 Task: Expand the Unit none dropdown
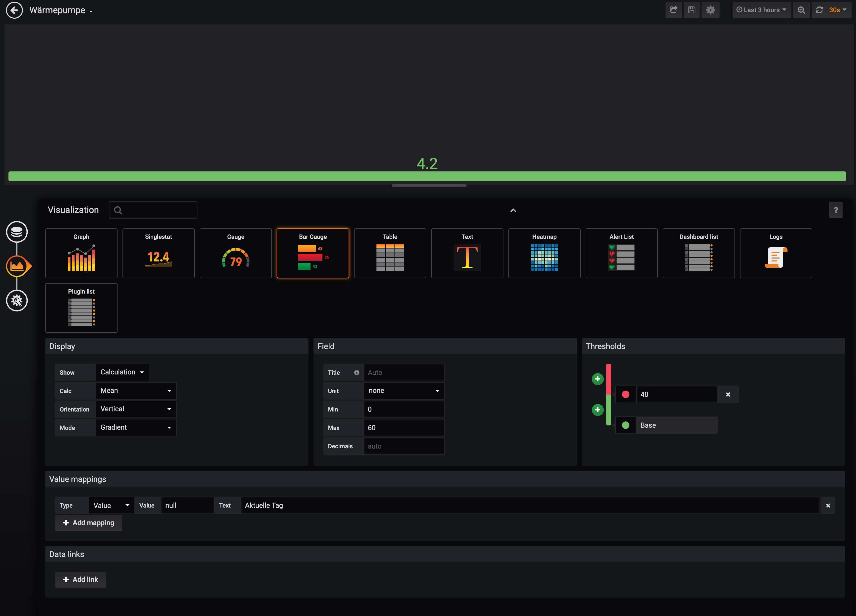403,390
